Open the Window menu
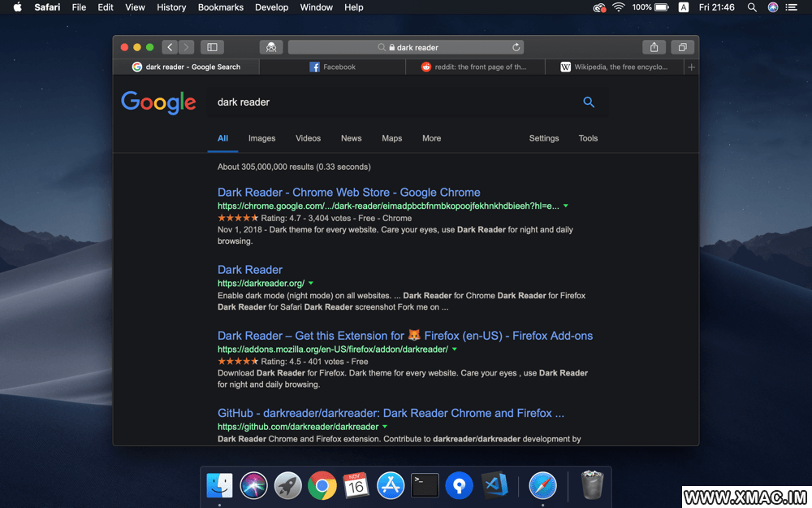 (x=317, y=7)
